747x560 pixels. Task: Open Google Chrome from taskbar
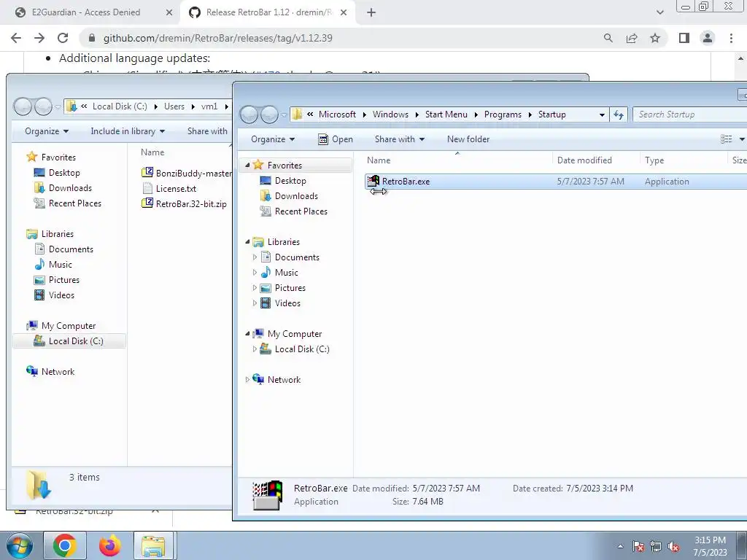pyautogui.click(x=65, y=545)
